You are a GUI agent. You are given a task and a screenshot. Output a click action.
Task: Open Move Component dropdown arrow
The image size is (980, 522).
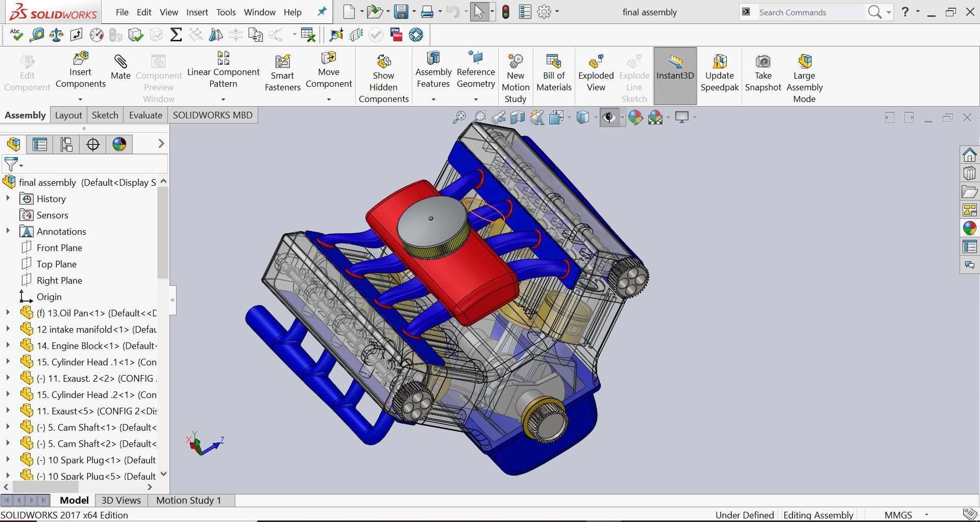pos(329,100)
